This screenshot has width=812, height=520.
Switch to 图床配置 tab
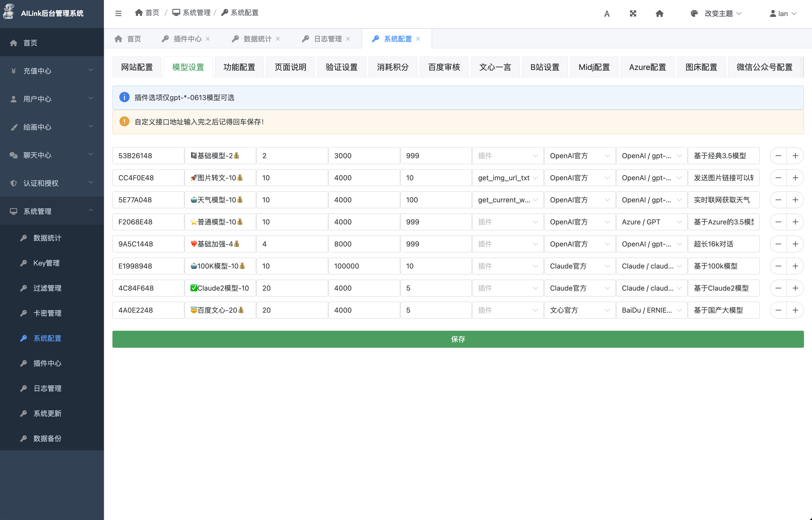pyautogui.click(x=701, y=67)
